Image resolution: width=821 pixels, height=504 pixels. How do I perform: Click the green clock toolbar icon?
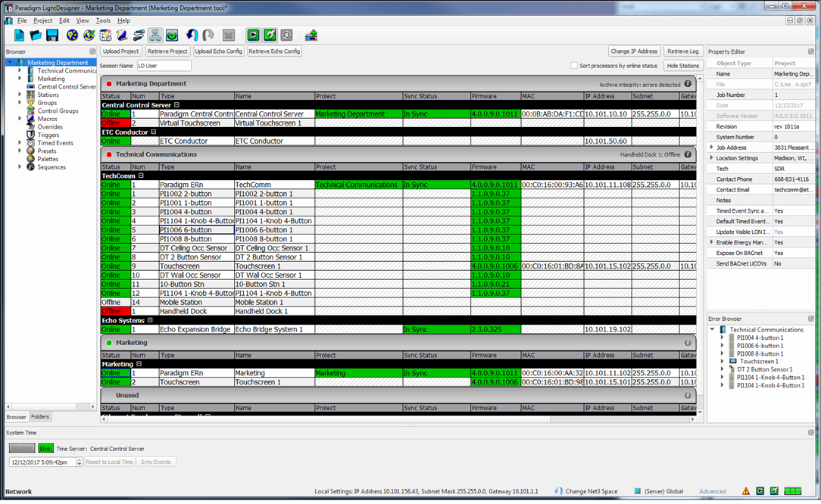point(172,35)
